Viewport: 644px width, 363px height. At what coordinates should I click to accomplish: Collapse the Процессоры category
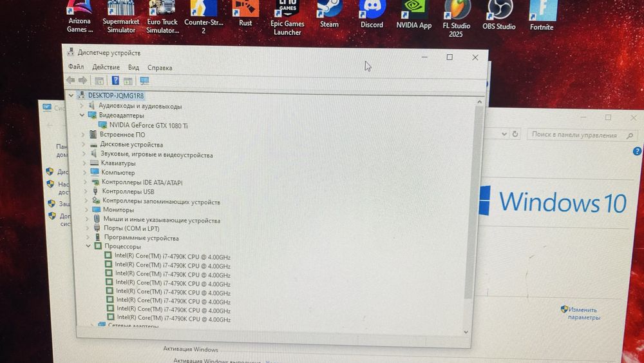88,246
